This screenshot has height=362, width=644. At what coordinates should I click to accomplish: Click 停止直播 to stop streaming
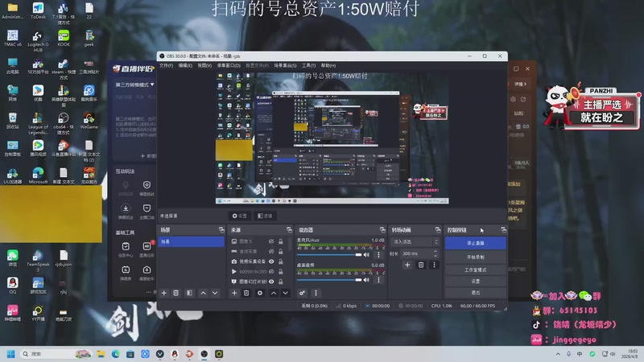[476, 243]
